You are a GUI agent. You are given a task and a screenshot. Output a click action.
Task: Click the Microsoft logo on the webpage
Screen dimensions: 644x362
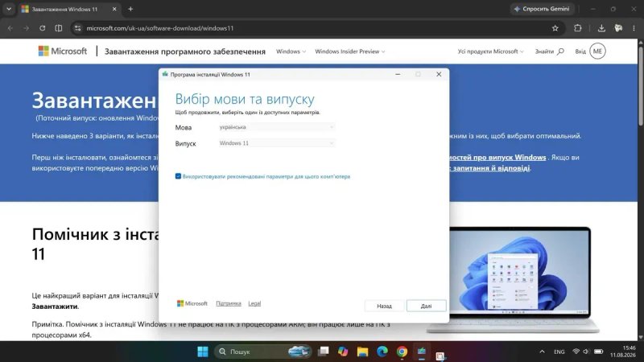(x=63, y=51)
